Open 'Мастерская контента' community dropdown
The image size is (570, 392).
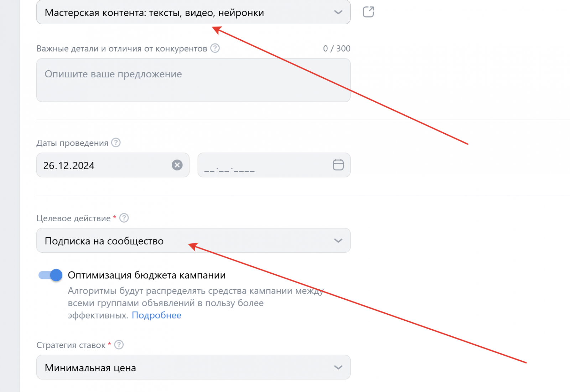pos(178,12)
